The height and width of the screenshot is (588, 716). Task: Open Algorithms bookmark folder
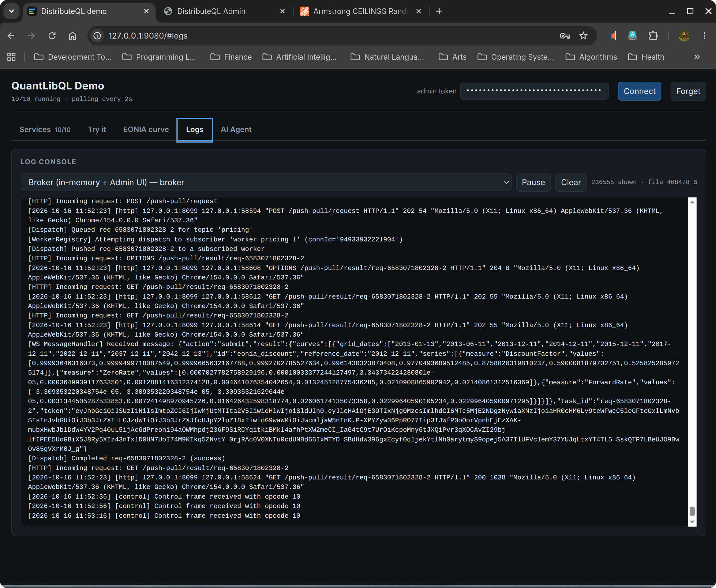click(591, 57)
